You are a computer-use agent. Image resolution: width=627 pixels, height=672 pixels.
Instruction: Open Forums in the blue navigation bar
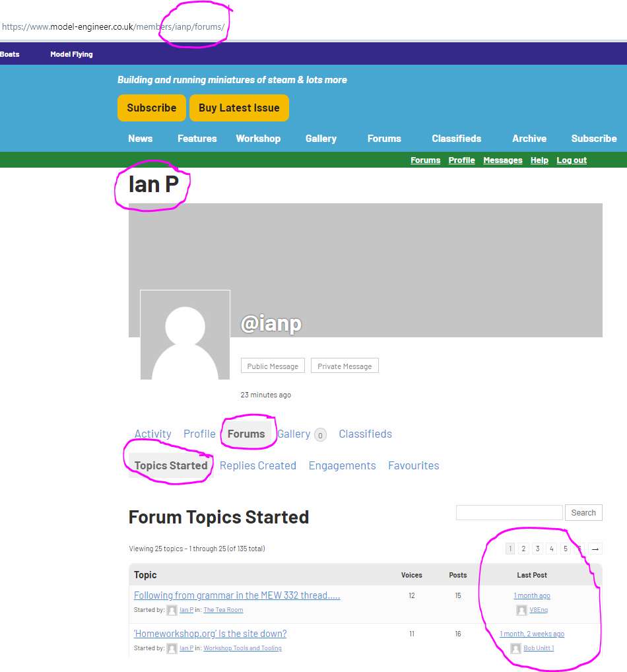[384, 139]
